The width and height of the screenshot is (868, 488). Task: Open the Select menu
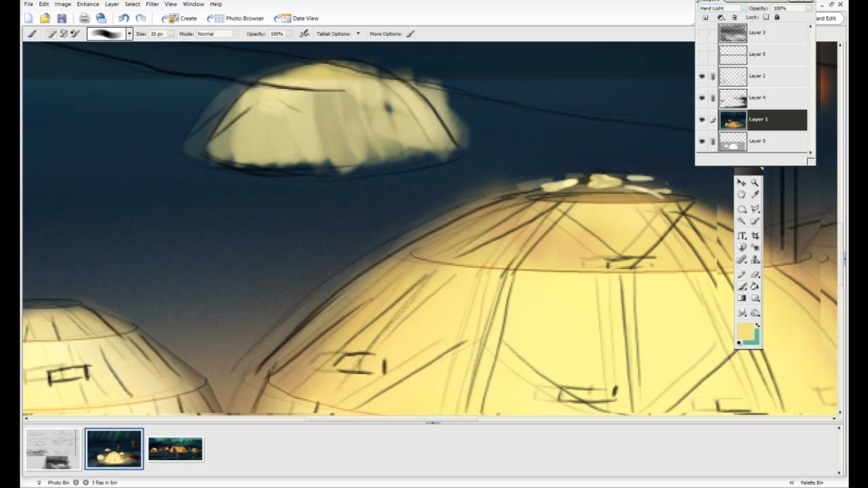point(132,4)
